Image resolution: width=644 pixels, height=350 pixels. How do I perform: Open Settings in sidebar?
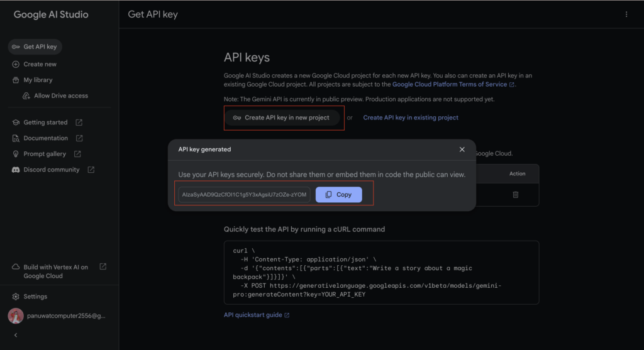pos(35,297)
